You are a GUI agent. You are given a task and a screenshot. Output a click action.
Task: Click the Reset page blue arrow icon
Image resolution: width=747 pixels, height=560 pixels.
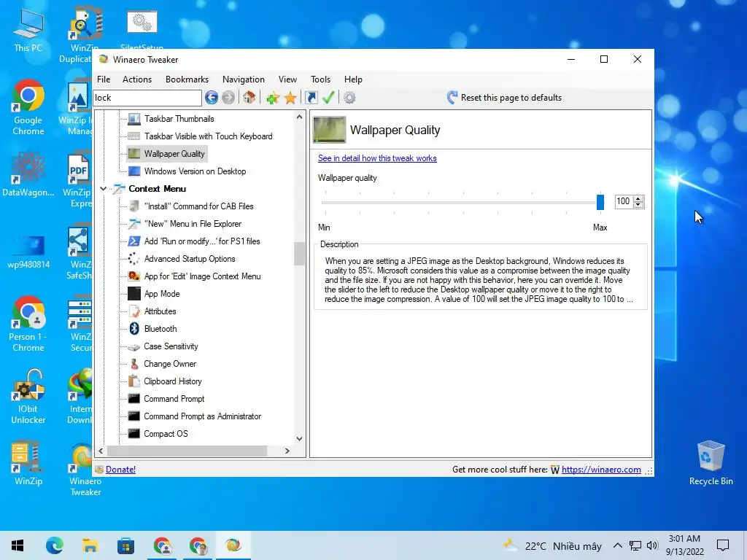[452, 98]
